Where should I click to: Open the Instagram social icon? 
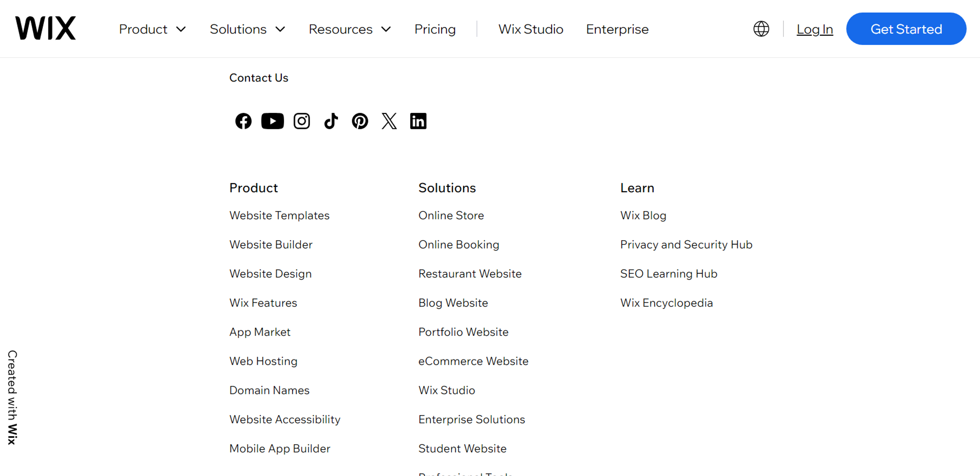tap(302, 121)
